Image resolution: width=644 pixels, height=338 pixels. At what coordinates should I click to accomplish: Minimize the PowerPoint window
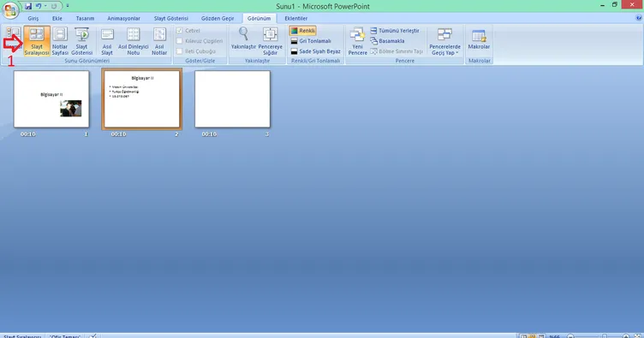click(602, 5)
